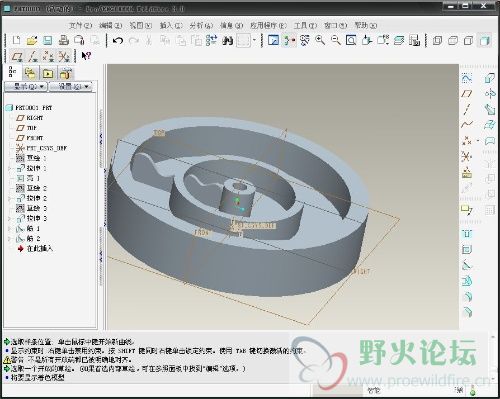Click the binoculars Find icon

tap(228, 41)
